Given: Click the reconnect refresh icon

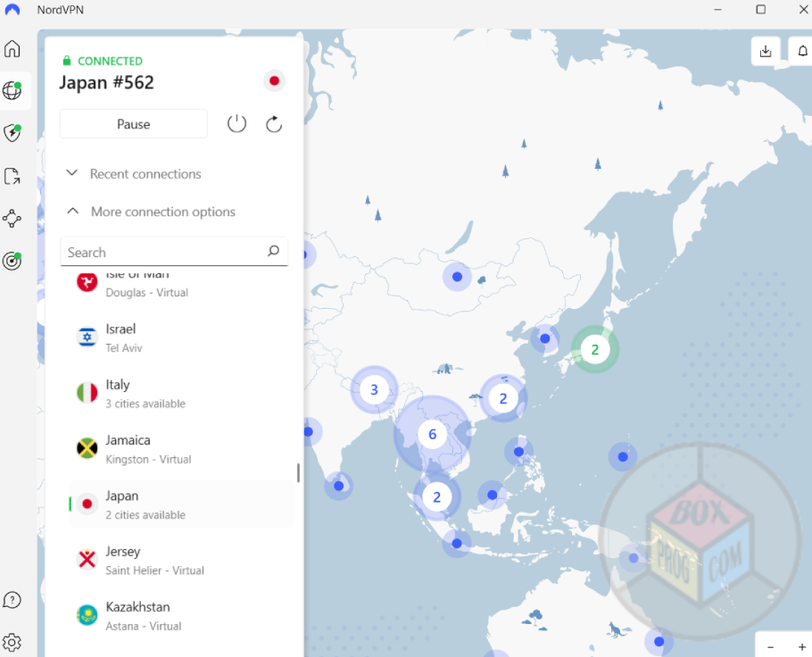Looking at the screenshot, I should click(274, 124).
